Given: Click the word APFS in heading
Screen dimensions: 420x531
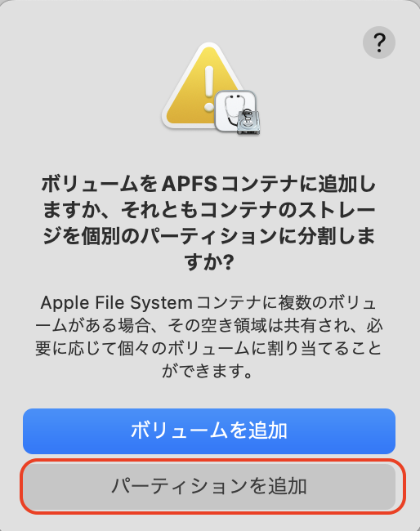Looking at the screenshot, I should (x=190, y=185).
